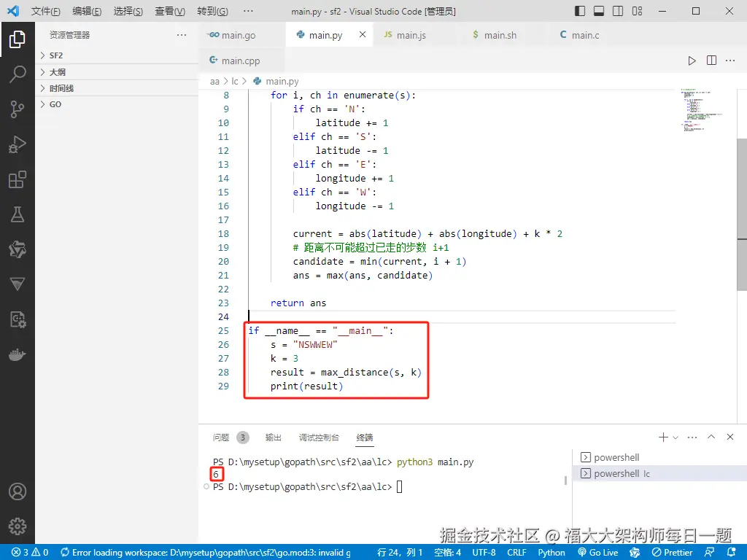This screenshot has height=560, width=747.
Task: Switch to the main.c tab
Action: (586, 35)
